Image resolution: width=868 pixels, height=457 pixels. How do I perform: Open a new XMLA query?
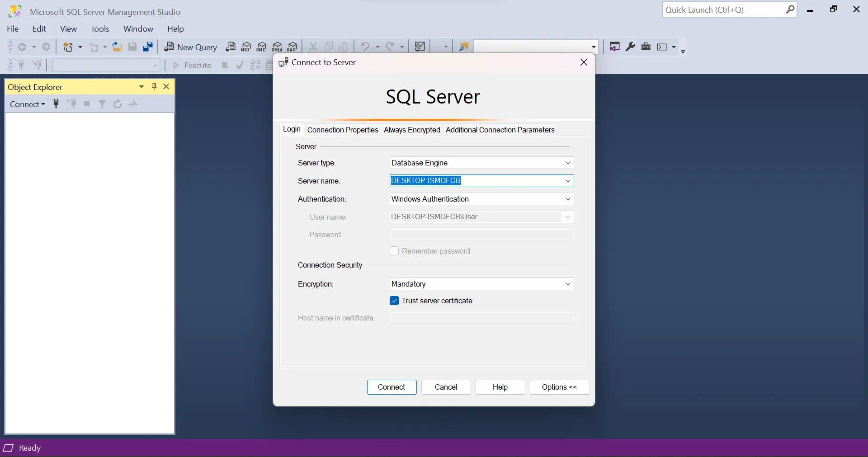point(277,47)
